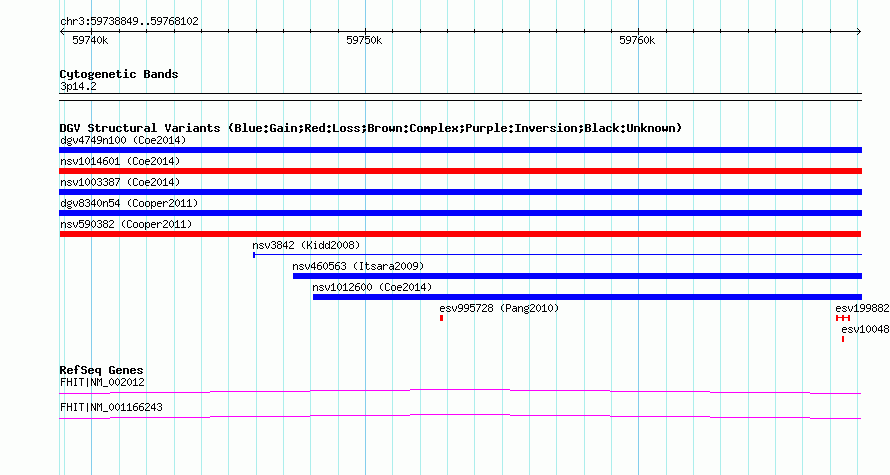
Task: Click the magenta line for FHIT|NM_002012
Action: pos(460,392)
